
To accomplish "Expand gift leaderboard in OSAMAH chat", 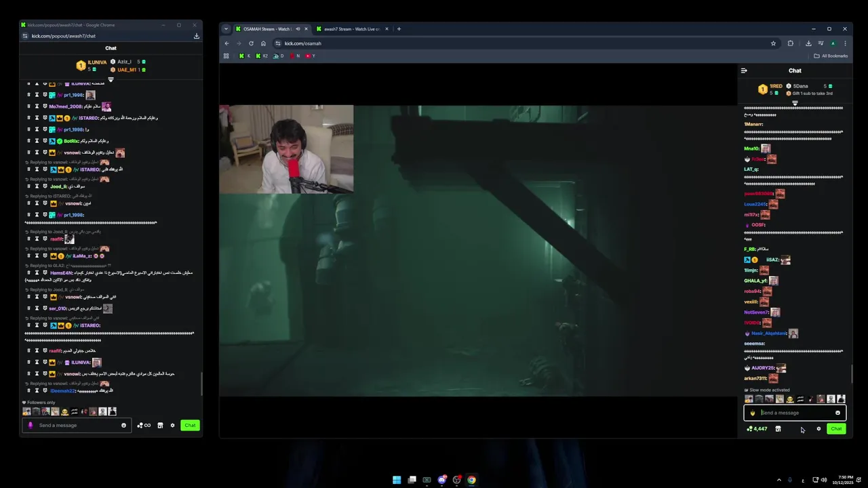I will (795, 103).
